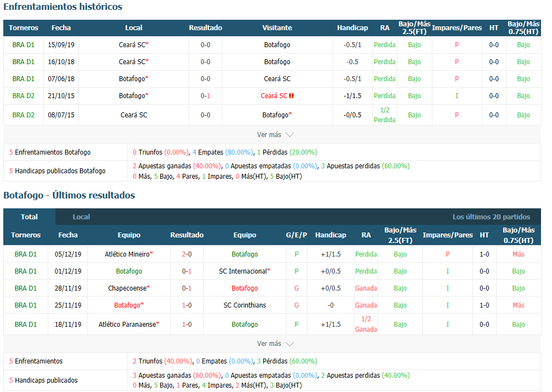Viewport: 552px width, 392px height.
Task: Click handicap -1/1.5 in 21/10/15 row
Action: (x=352, y=96)
